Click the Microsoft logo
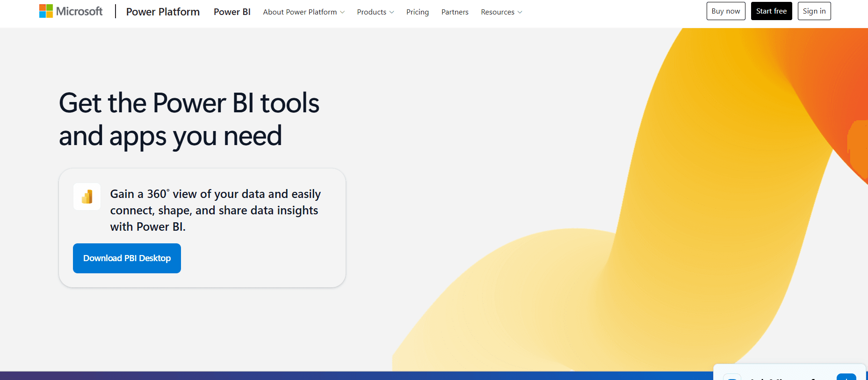This screenshot has height=380, width=868. pyautogui.click(x=71, y=11)
